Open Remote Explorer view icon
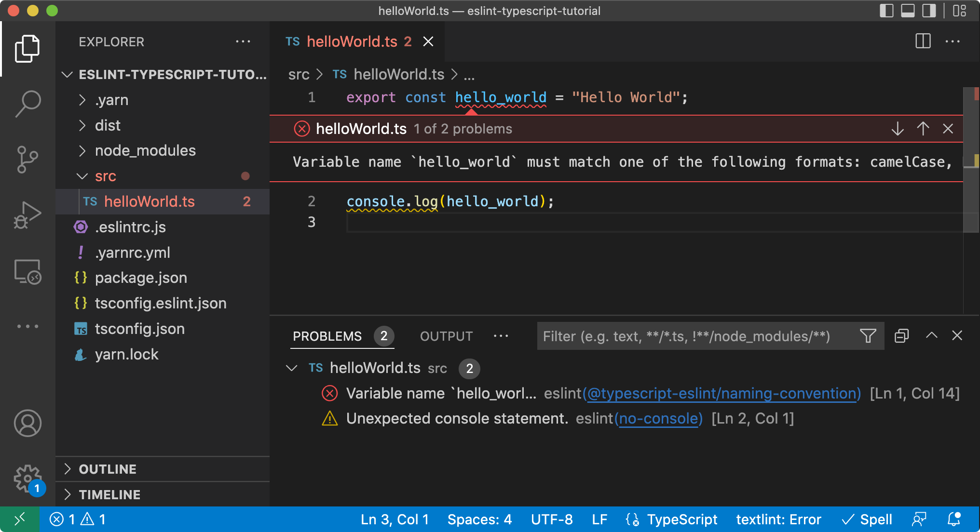This screenshot has width=980, height=532. click(27, 272)
